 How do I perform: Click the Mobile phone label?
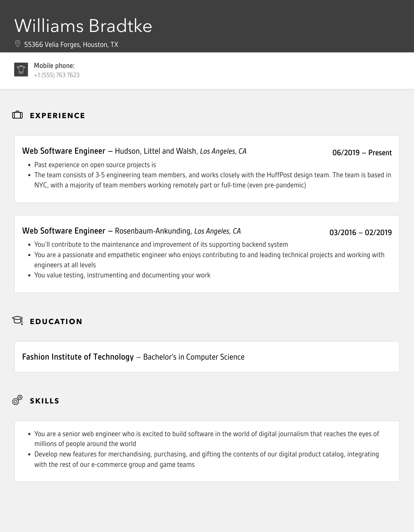54,66
